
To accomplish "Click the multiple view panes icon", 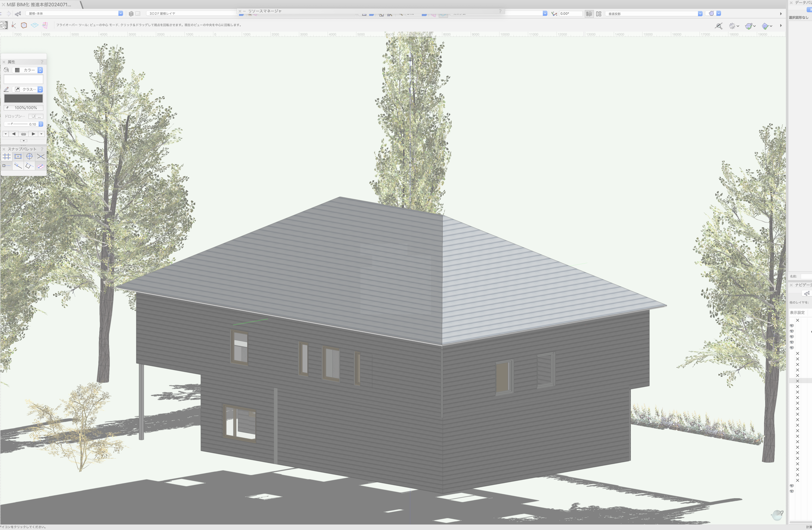I will point(598,14).
